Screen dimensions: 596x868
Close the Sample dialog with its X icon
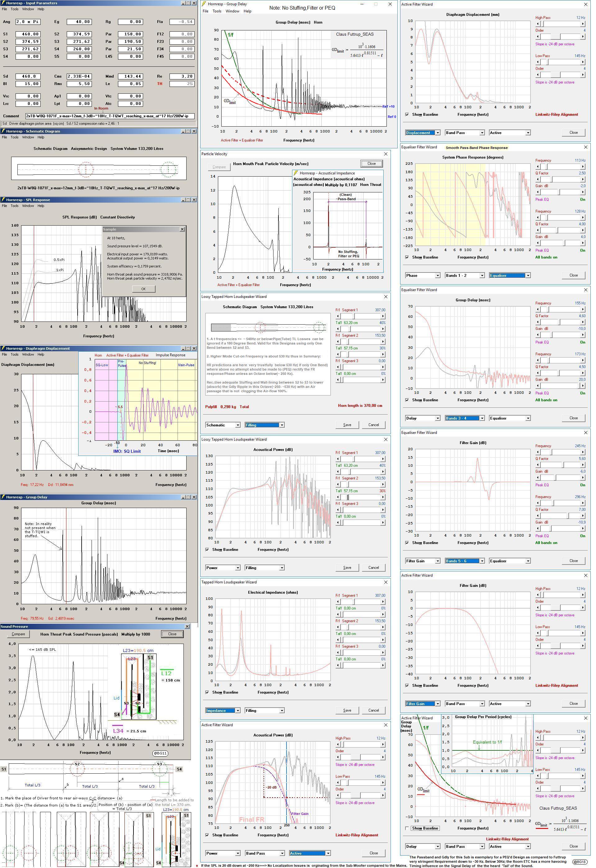pos(182,229)
